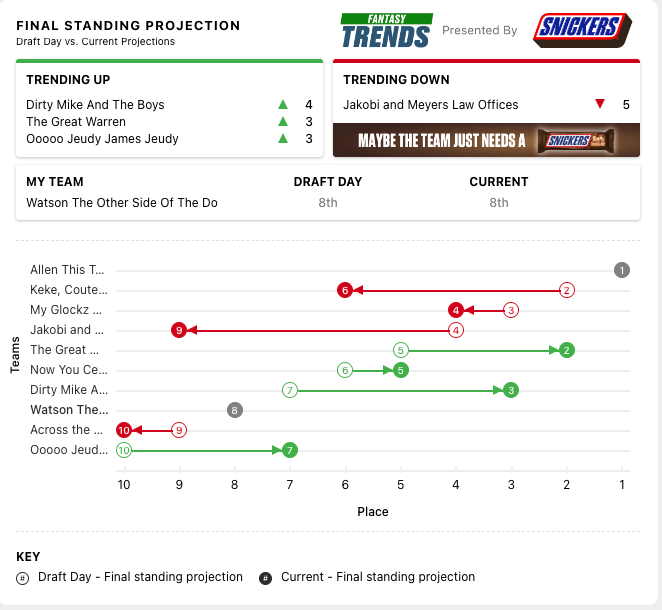Click Dirty Mike's green up arrow

coord(283,104)
